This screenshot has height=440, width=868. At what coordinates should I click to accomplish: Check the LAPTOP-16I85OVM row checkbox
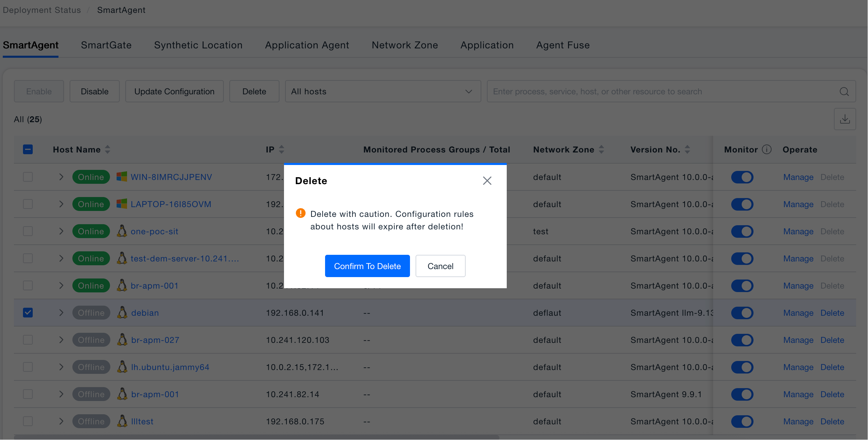pos(28,204)
